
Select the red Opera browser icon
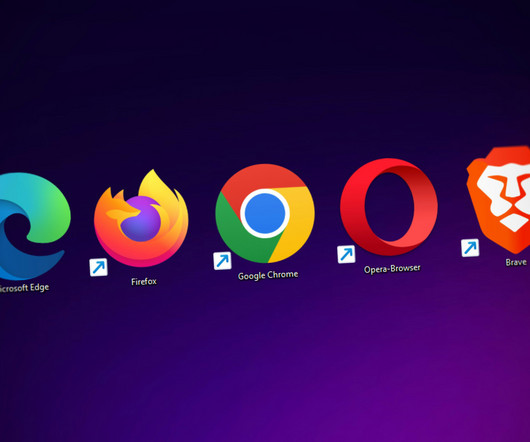click(x=389, y=207)
